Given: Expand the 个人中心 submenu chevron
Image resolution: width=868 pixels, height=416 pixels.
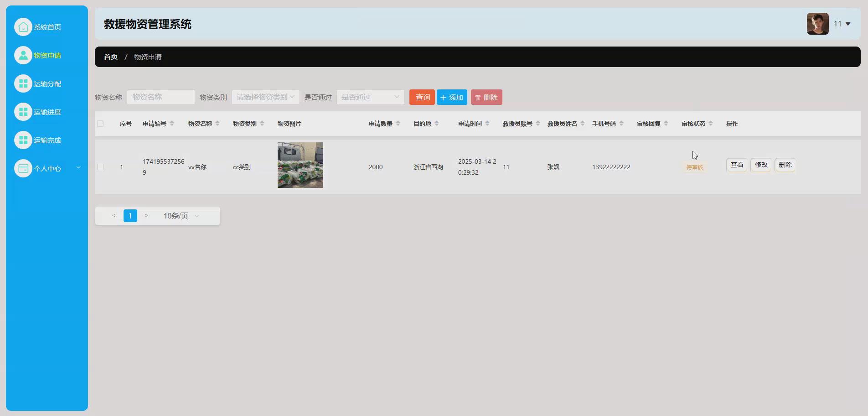Looking at the screenshot, I should [x=78, y=167].
